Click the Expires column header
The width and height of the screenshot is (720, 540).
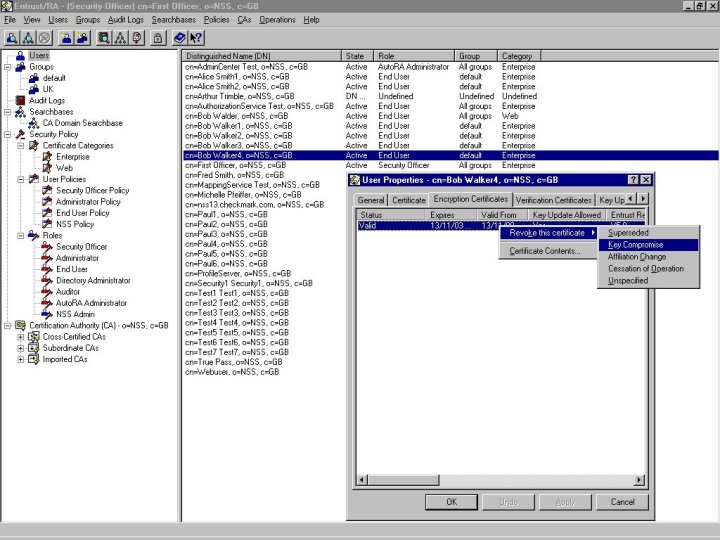pos(450,215)
